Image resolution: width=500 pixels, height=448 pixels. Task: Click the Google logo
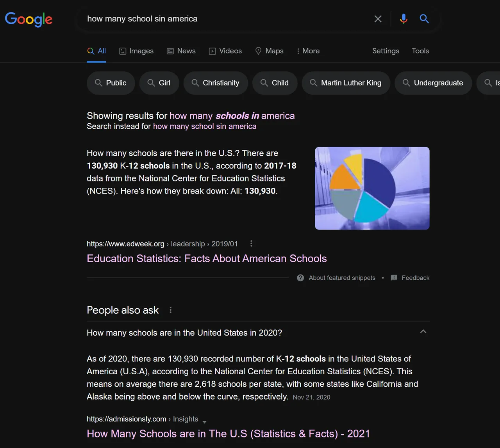[x=29, y=19]
